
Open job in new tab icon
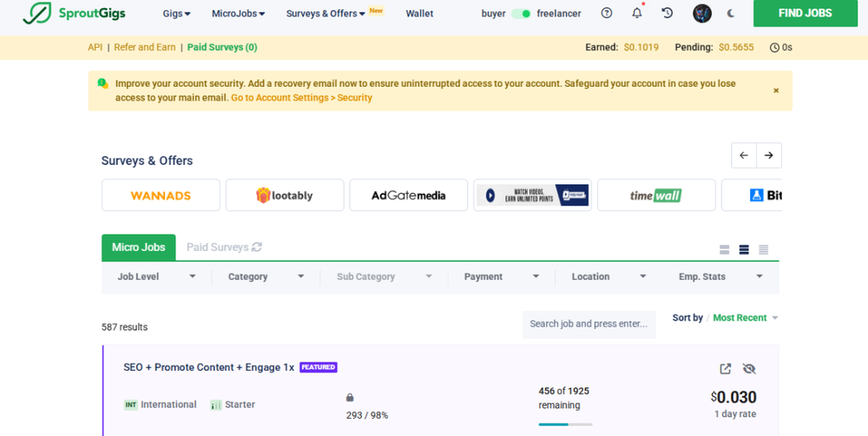[726, 368]
